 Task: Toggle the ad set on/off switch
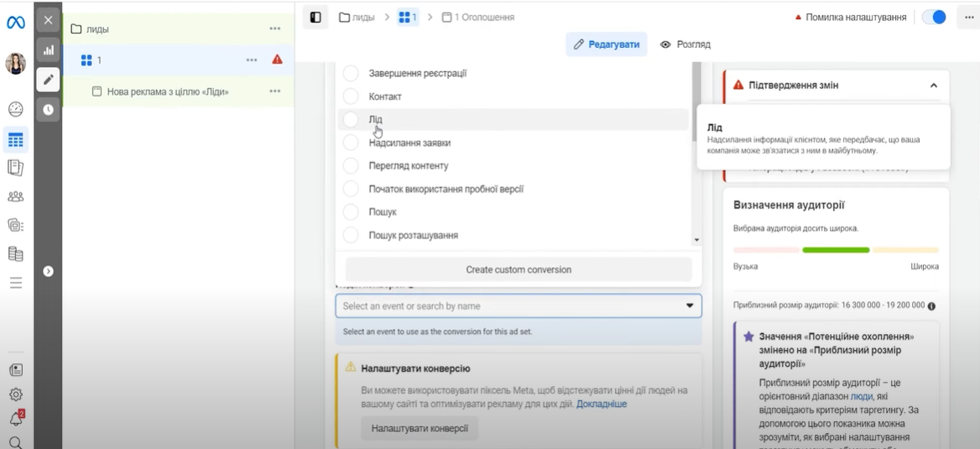(934, 18)
